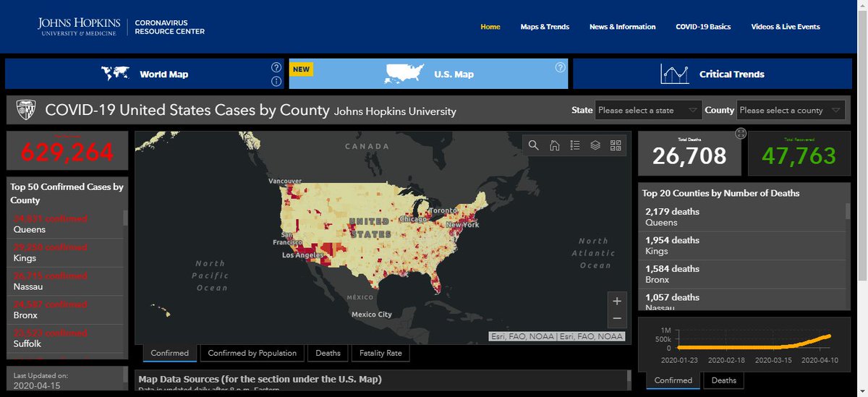Select Bronx in confirmed cases list
The width and height of the screenshot is (868, 397).
(65, 310)
